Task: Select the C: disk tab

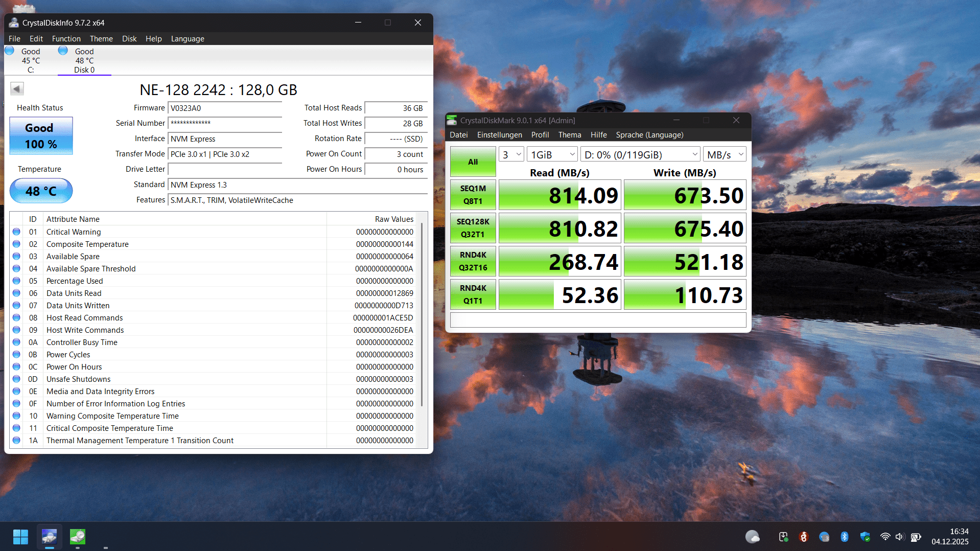Action: pos(30,60)
